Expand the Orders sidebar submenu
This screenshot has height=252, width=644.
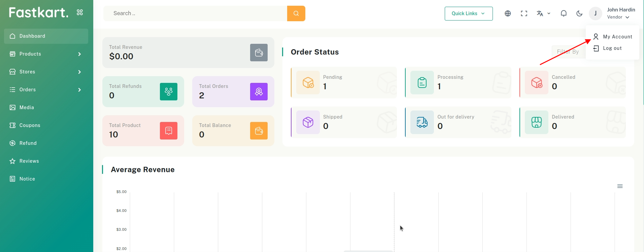tap(46, 90)
